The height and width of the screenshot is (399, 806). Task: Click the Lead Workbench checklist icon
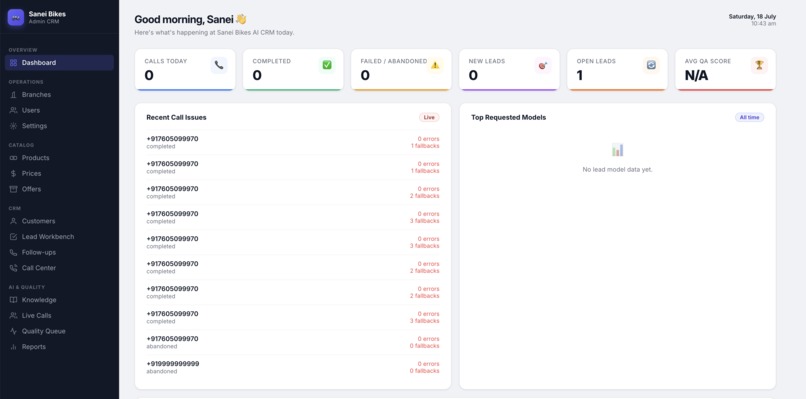(x=13, y=237)
